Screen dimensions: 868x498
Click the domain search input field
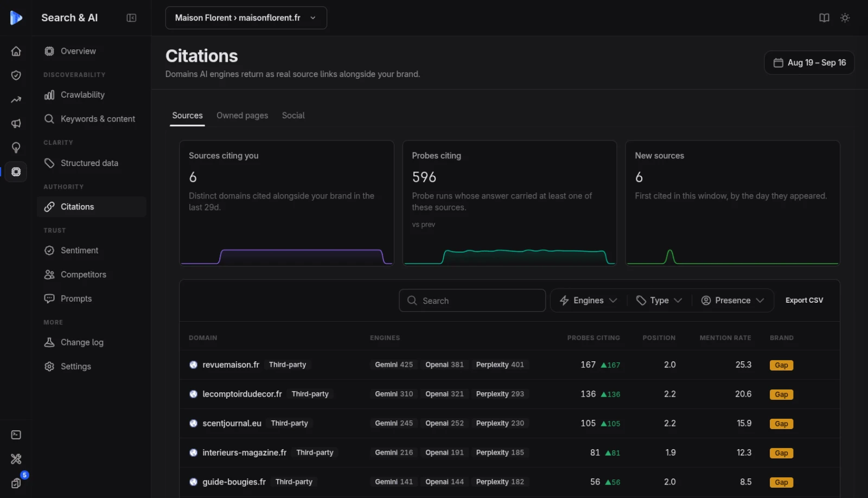[x=472, y=301]
